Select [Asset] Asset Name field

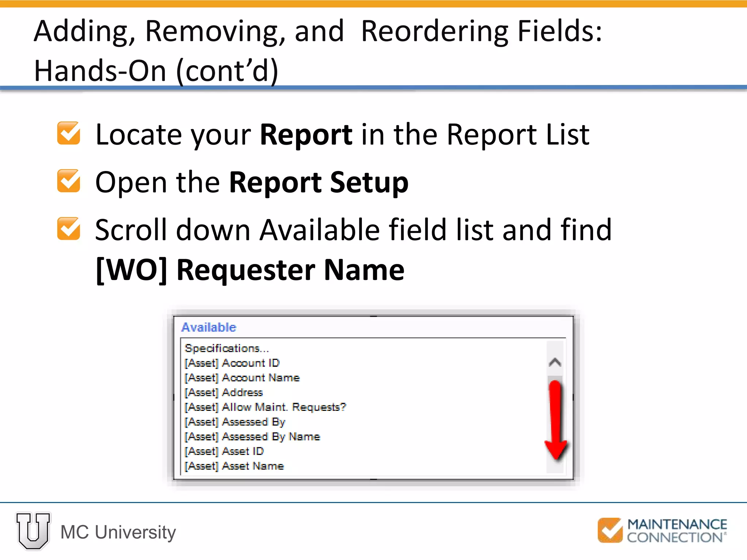[234, 466]
